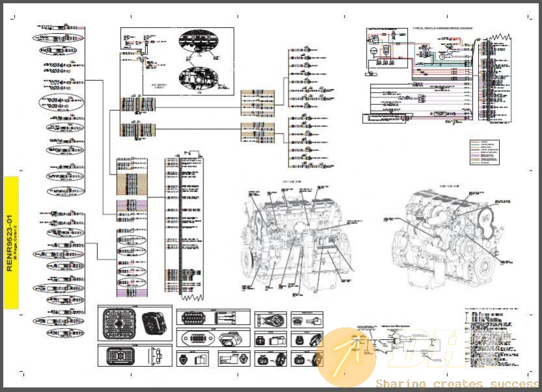542x392 pixels.
Task: Open the wire color legend box
Action: coord(484,152)
